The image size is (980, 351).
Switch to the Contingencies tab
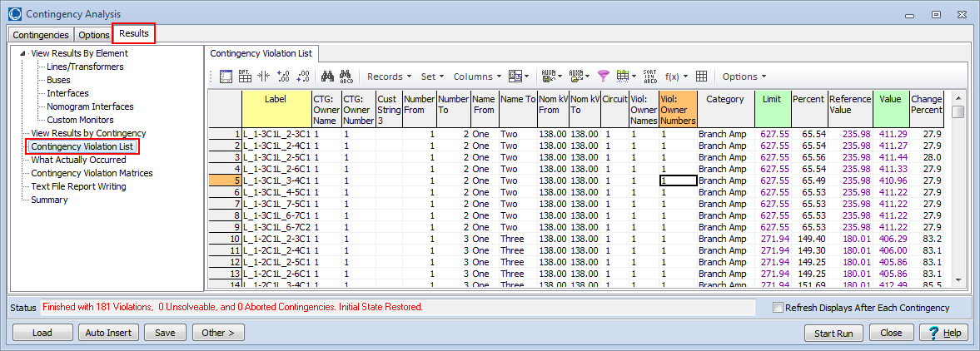click(41, 35)
